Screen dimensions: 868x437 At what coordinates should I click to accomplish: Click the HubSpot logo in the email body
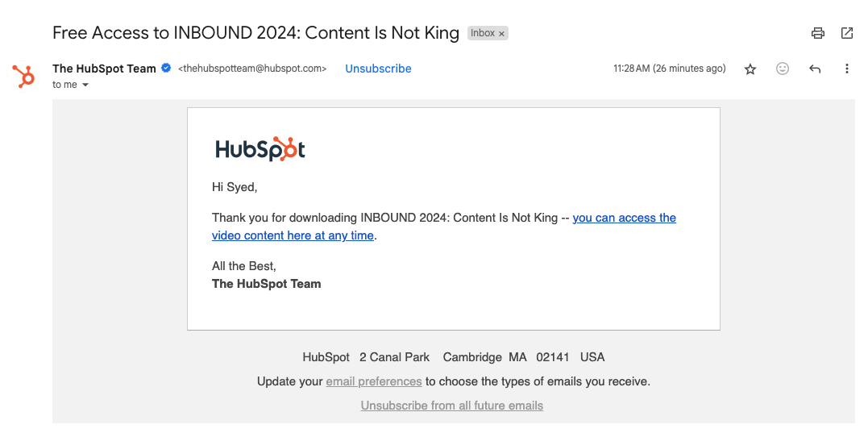260,149
